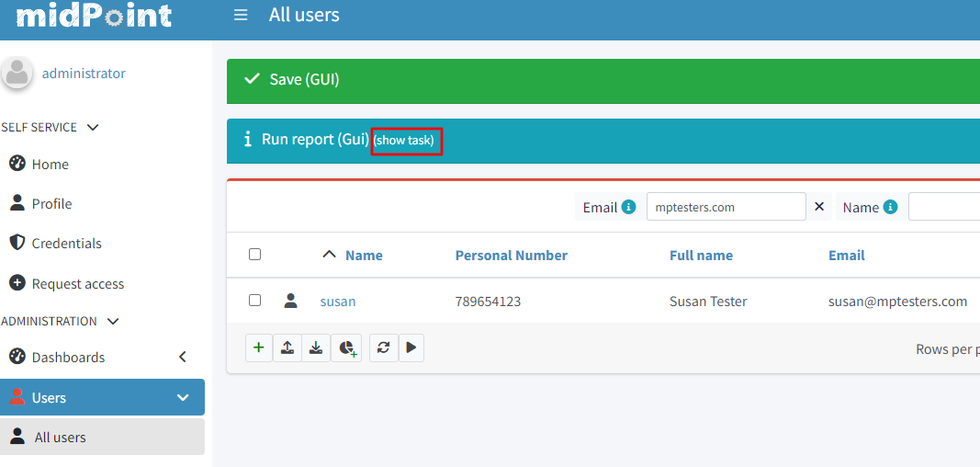Open Request access in the sidebar
The height and width of the screenshot is (467, 980).
click(77, 283)
